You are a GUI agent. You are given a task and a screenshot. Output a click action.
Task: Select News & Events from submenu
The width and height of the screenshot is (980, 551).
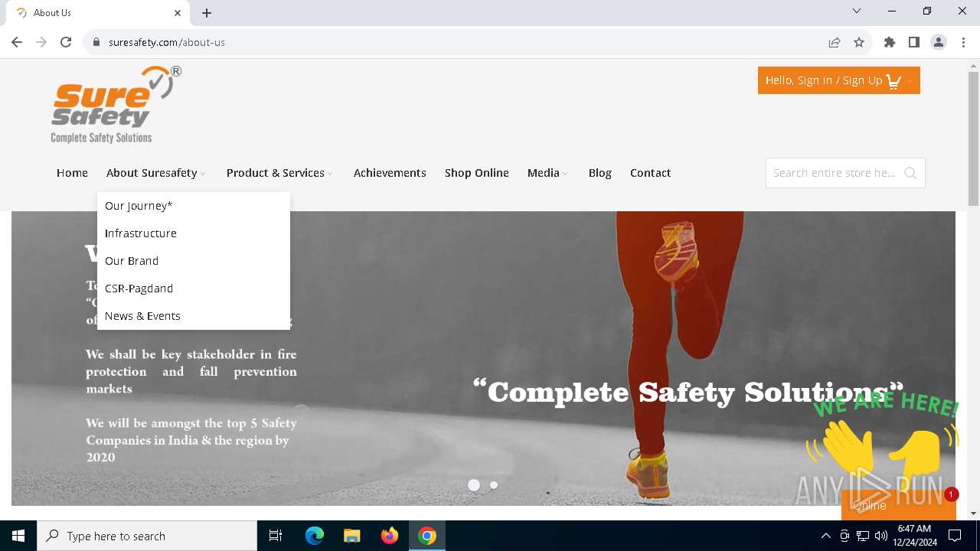pos(142,316)
